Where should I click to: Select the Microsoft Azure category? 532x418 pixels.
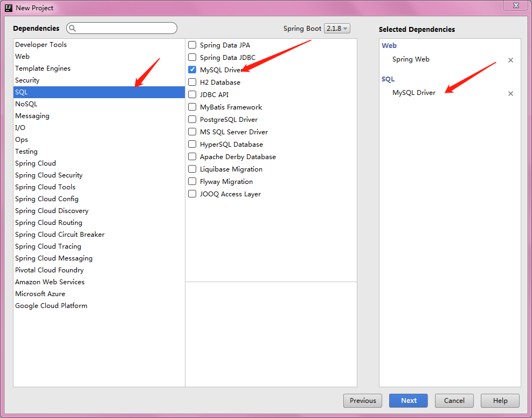(99, 294)
